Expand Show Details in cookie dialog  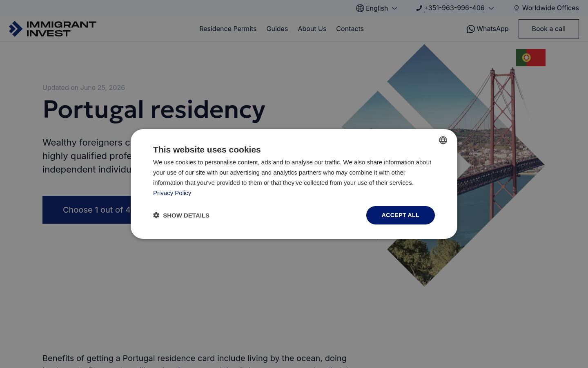pyautogui.click(x=181, y=215)
